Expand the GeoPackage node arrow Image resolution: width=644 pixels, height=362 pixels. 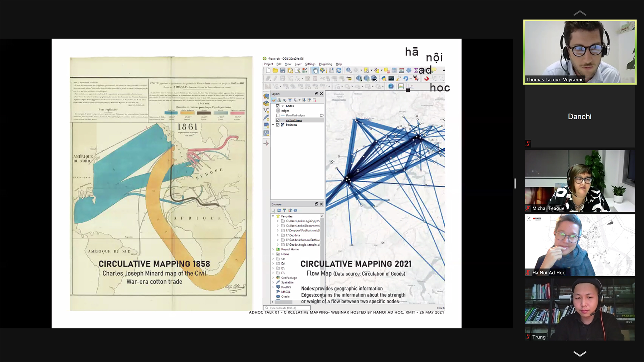point(273,278)
